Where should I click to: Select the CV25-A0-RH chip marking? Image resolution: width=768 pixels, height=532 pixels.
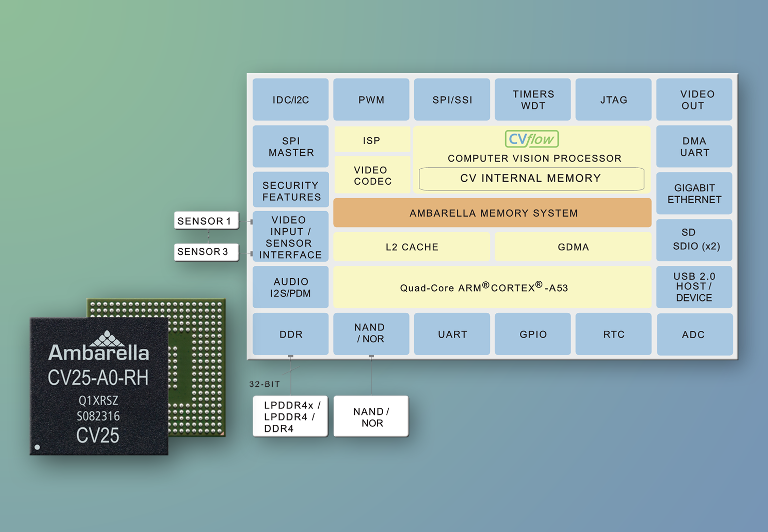[98, 378]
